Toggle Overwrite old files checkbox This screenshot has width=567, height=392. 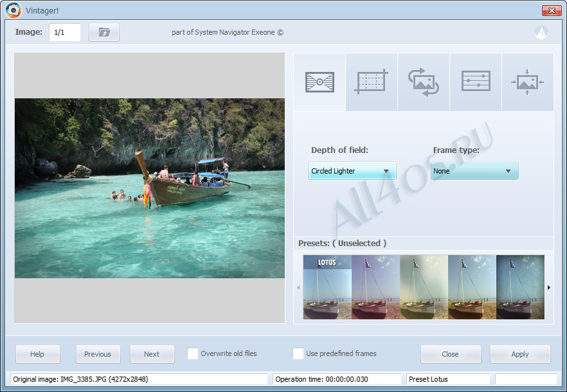click(x=193, y=353)
